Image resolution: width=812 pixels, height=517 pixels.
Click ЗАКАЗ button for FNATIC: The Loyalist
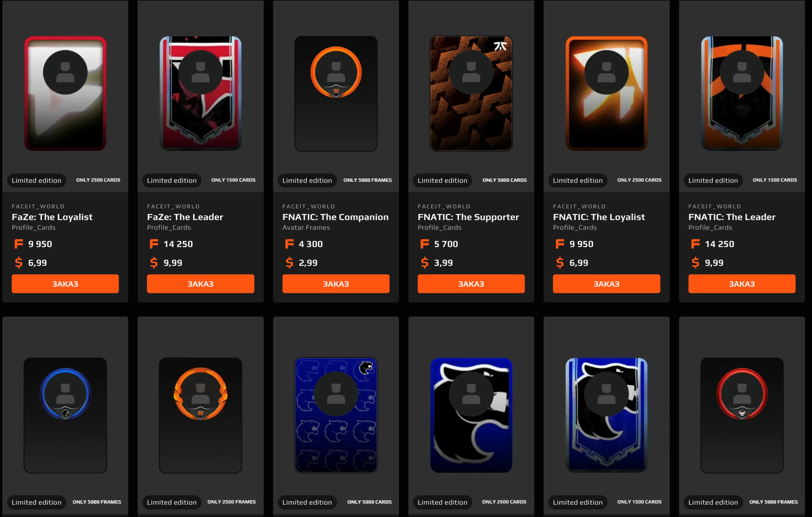click(x=606, y=284)
